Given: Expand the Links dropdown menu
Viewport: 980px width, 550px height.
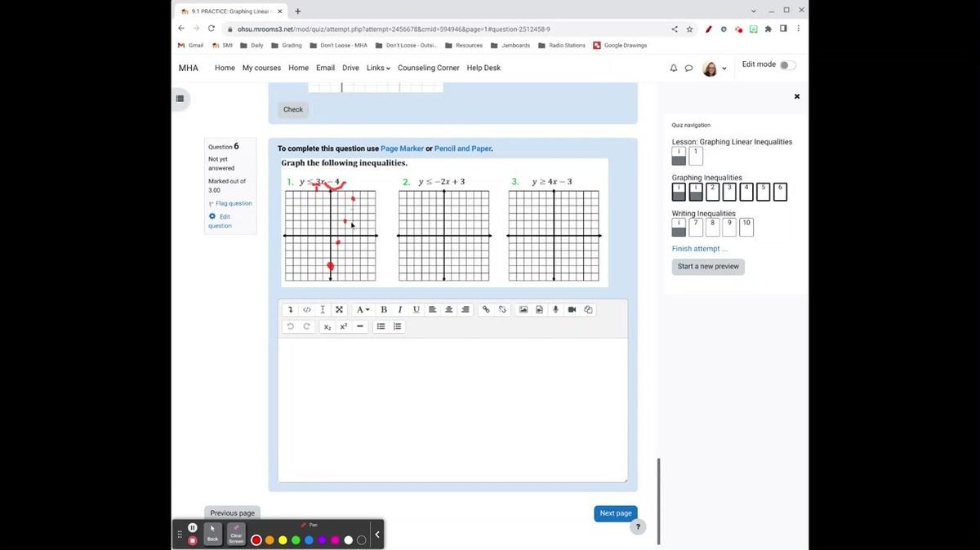Looking at the screenshot, I should point(378,68).
